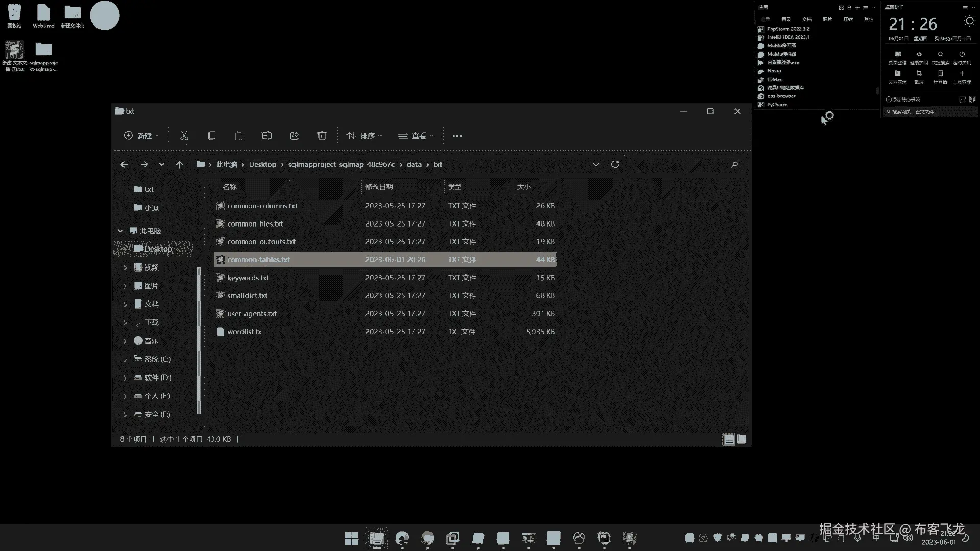
Task: Click the Copy icon in toolbar
Action: click(212, 136)
